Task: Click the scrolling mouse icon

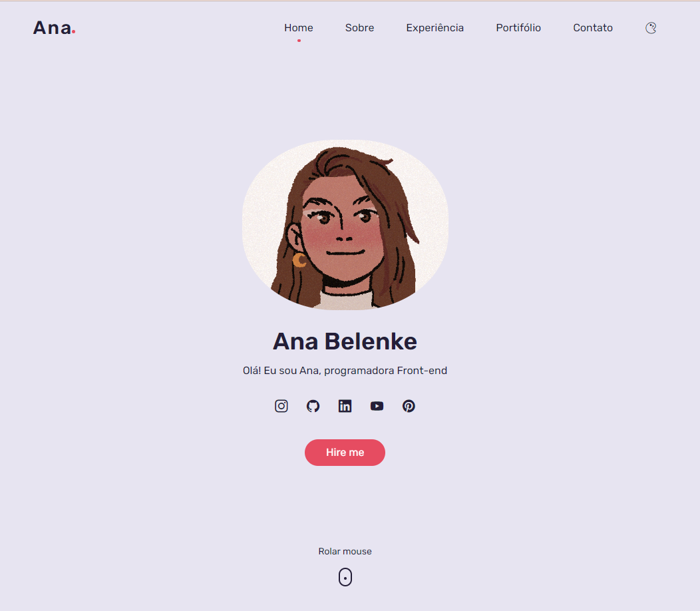Action: (x=345, y=576)
